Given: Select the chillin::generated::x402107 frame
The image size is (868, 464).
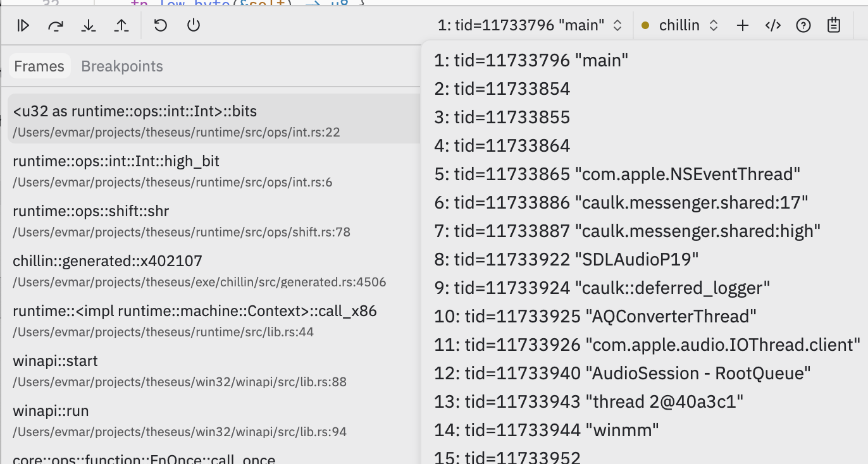Looking at the screenshot, I should (214, 271).
